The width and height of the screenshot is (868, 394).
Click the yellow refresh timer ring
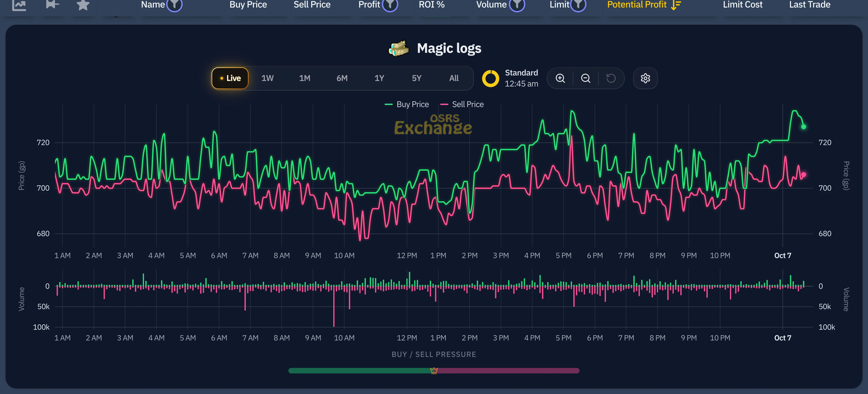coord(491,78)
